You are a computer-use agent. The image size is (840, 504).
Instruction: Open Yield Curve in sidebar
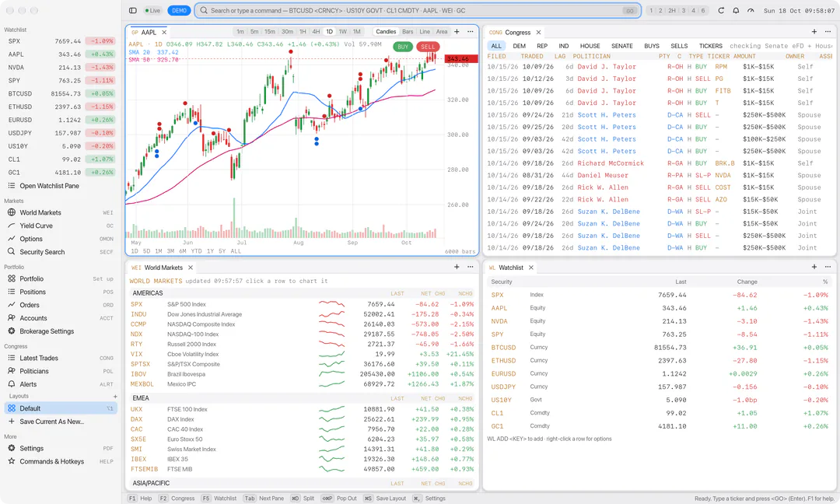coord(61,226)
